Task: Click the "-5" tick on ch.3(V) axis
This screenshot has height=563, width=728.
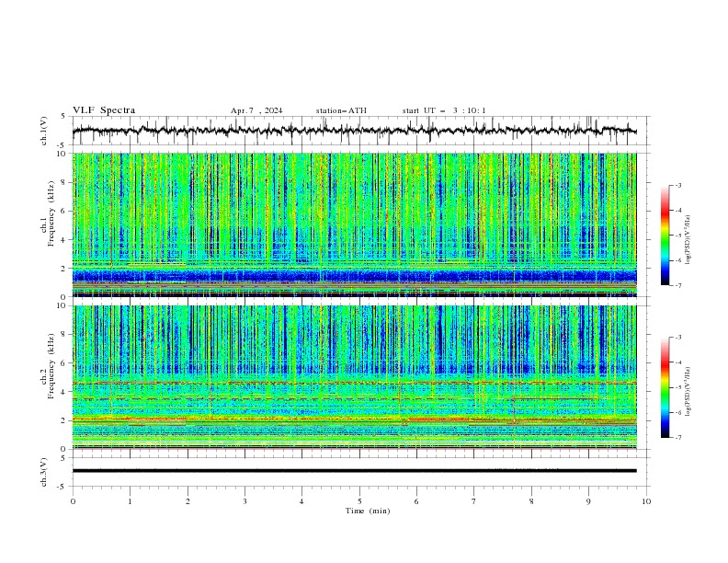Action: tap(62, 488)
